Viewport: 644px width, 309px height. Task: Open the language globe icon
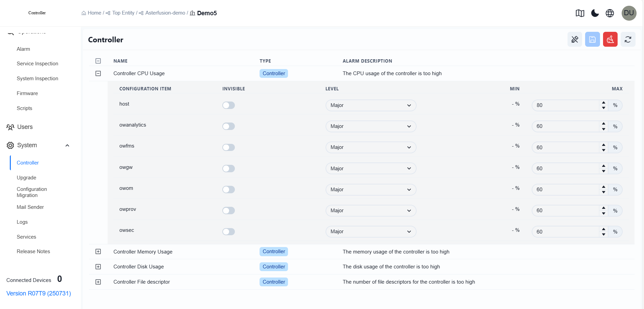coord(610,13)
